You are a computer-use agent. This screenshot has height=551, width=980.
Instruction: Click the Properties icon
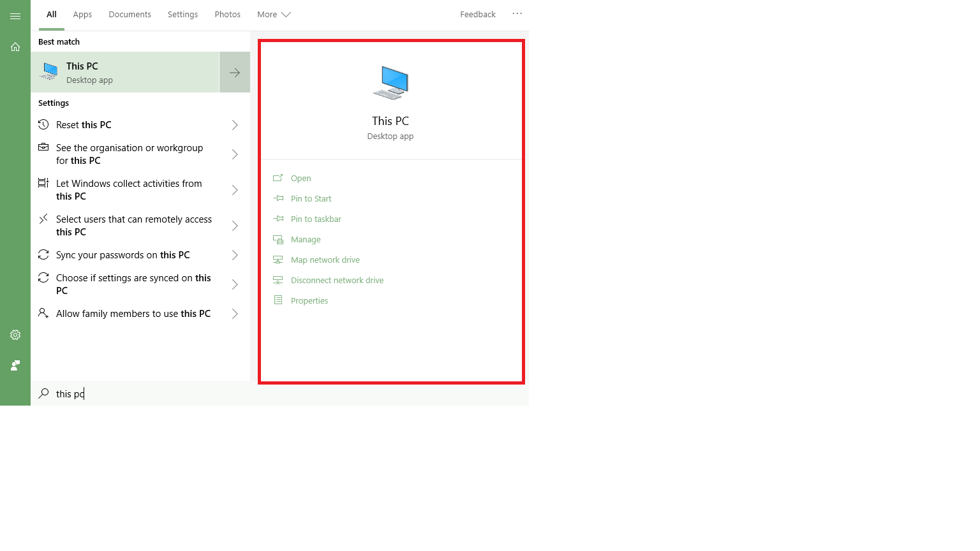pyautogui.click(x=278, y=300)
